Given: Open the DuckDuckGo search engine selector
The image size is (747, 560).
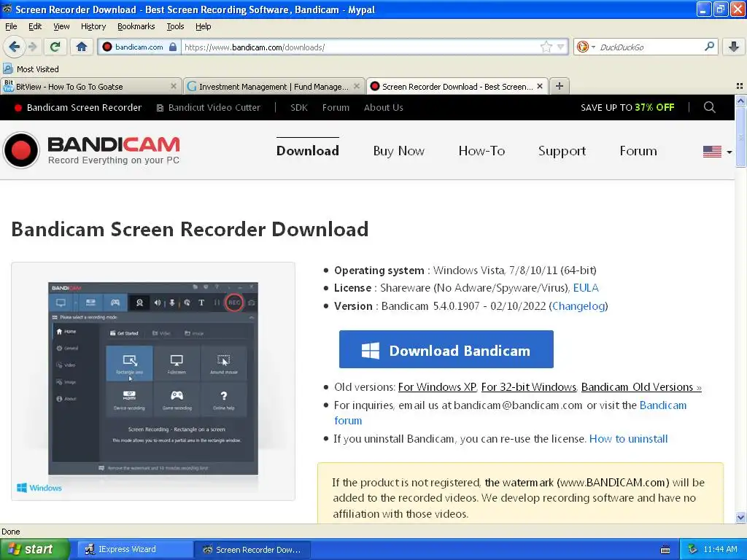Looking at the screenshot, I should coord(586,47).
